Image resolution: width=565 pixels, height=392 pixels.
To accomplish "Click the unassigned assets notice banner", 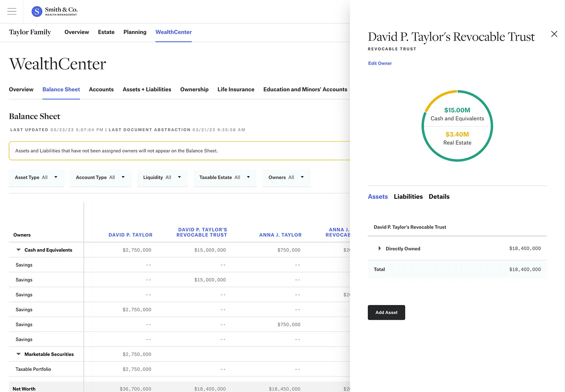I will pyautogui.click(x=179, y=151).
